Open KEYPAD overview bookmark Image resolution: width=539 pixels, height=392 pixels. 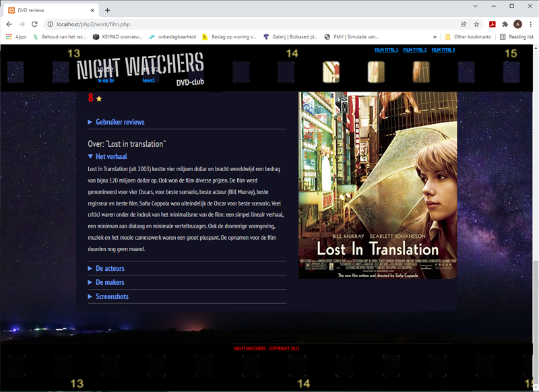117,37
